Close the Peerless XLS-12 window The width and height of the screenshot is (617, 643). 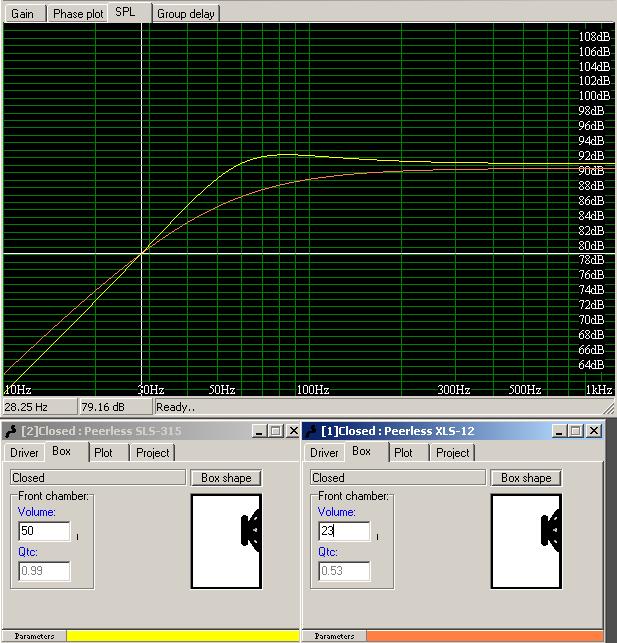click(x=594, y=431)
